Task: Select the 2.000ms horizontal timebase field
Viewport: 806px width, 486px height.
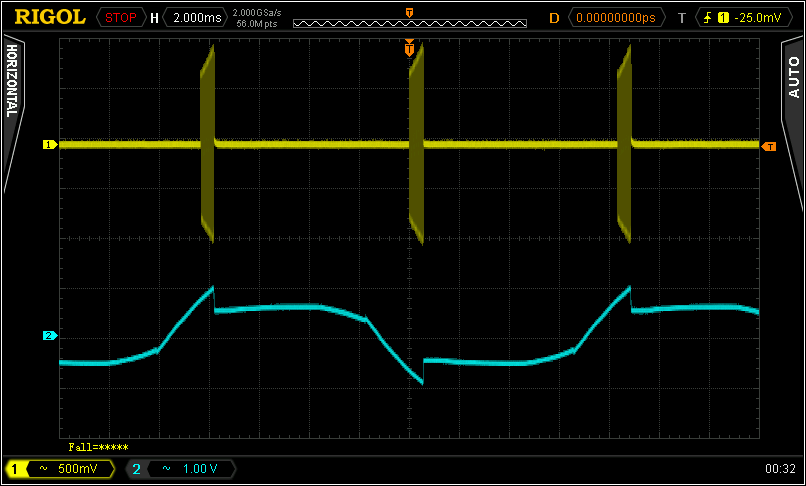Action: (193, 17)
